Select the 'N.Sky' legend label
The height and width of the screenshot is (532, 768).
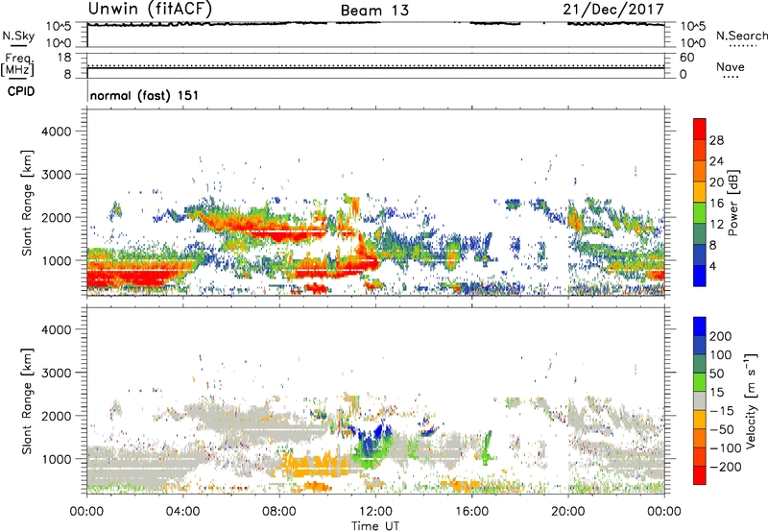[x=18, y=36]
